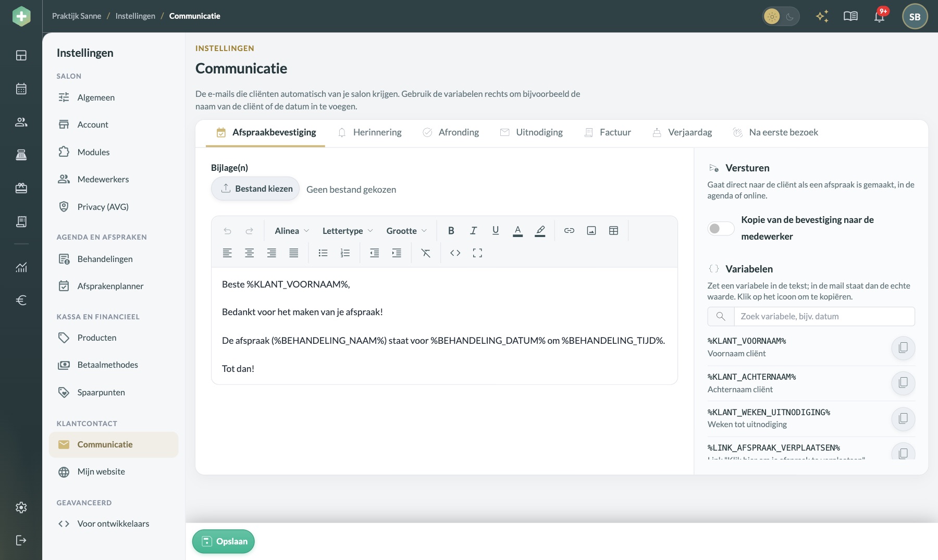Image resolution: width=938 pixels, height=560 pixels.
Task: Open the Lettertype font dropdown
Action: pyautogui.click(x=348, y=230)
